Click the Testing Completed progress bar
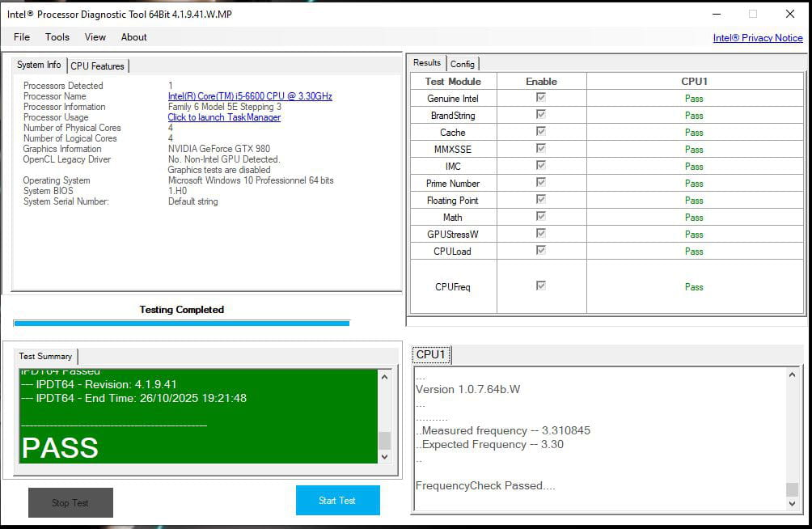Viewport: 812px width, 529px height. coord(181,323)
